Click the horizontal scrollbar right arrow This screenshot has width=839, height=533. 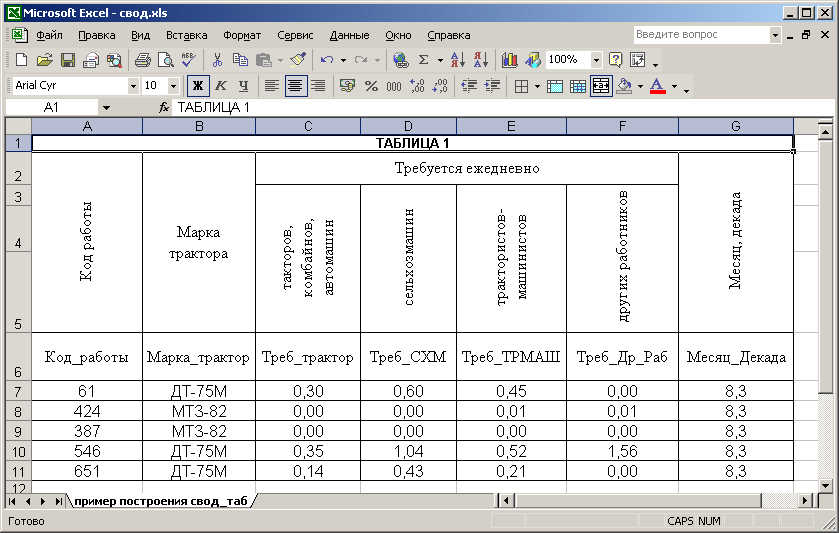tap(806, 501)
